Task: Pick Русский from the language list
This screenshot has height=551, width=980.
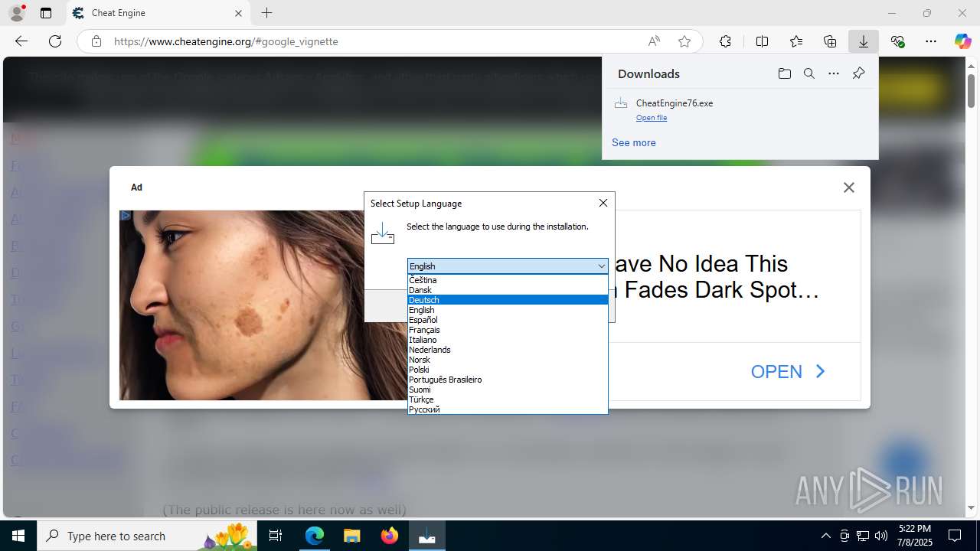Action: [508, 409]
